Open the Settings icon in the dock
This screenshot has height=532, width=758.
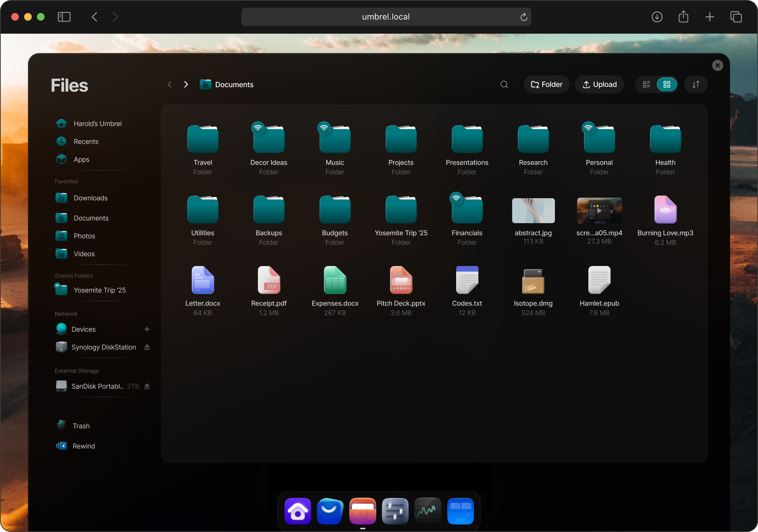pos(395,511)
